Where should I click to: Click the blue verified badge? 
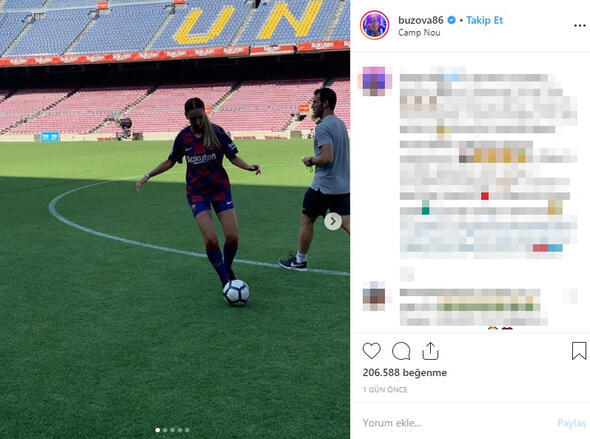pyautogui.click(x=452, y=20)
